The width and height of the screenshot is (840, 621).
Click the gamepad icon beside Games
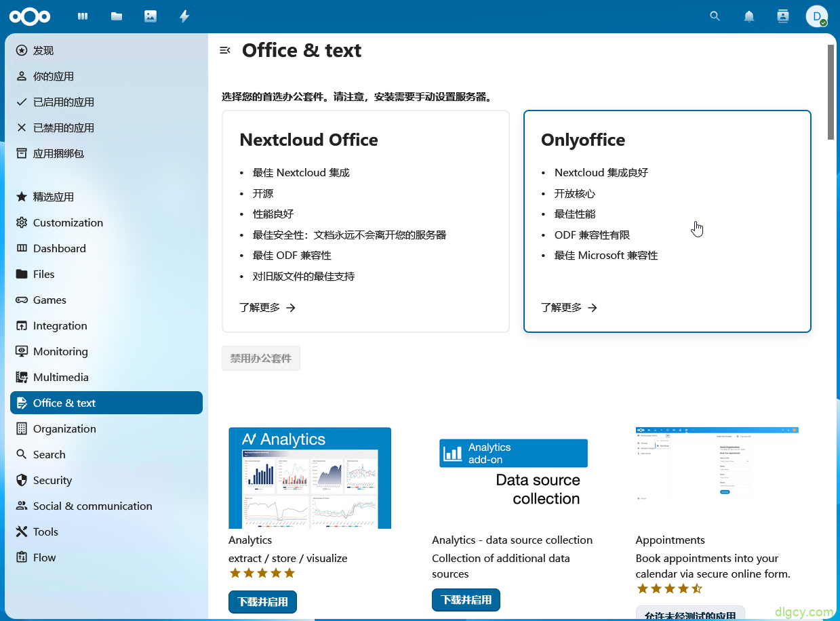coord(22,300)
